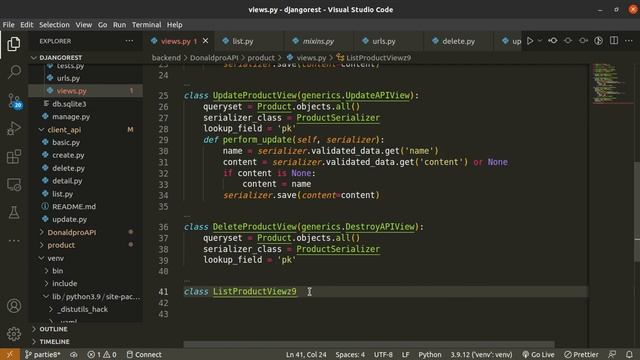The width and height of the screenshot is (640, 360).
Task: Open the Terminal menu
Action: tap(147, 24)
